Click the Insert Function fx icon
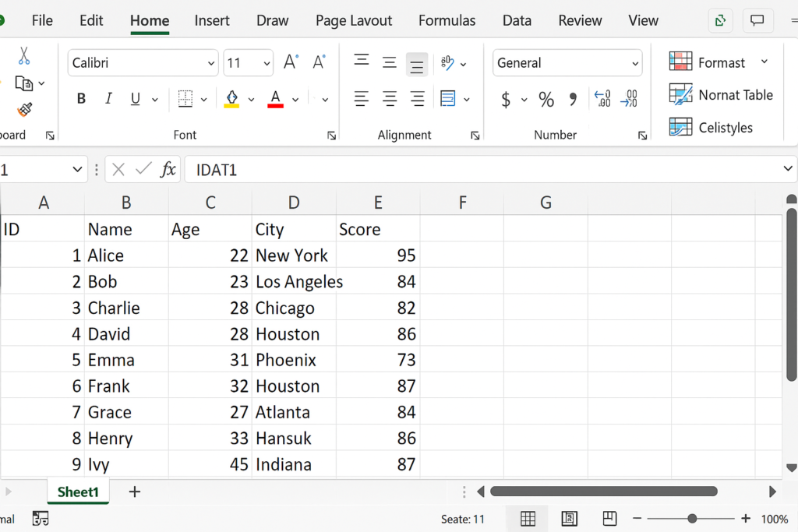The image size is (798, 532). click(x=168, y=169)
